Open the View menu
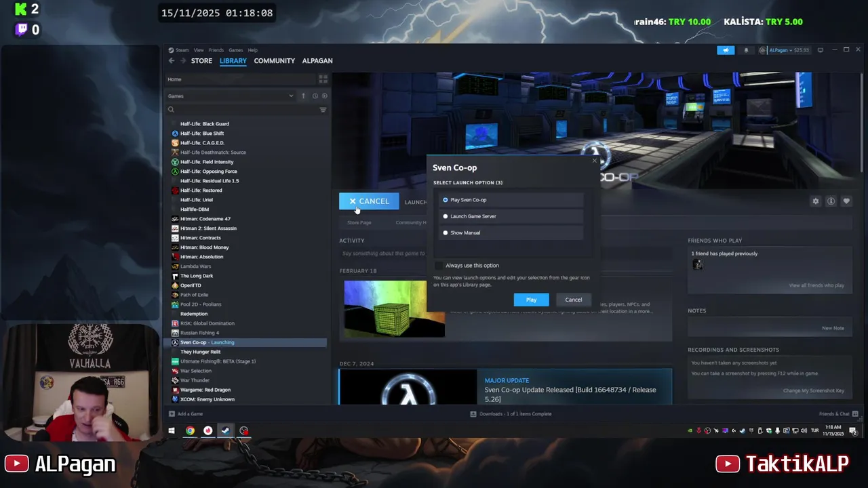 pyautogui.click(x=199, y=50)
